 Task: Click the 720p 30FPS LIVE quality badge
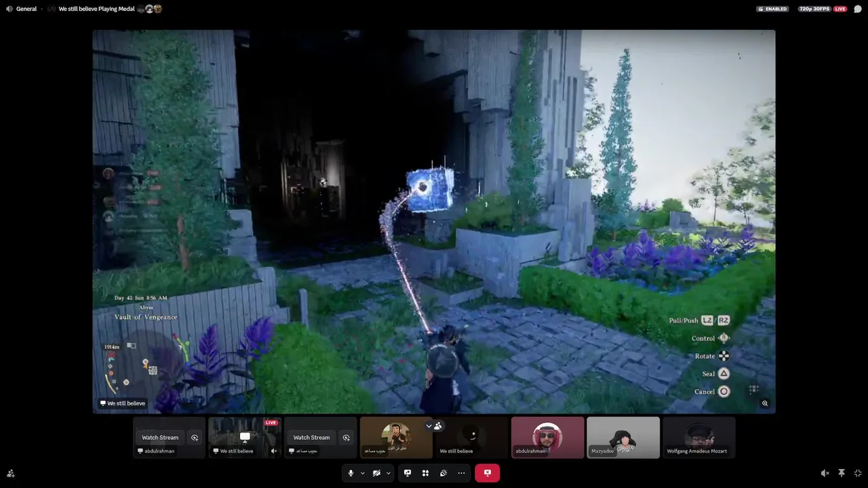(x=823, y=9)
